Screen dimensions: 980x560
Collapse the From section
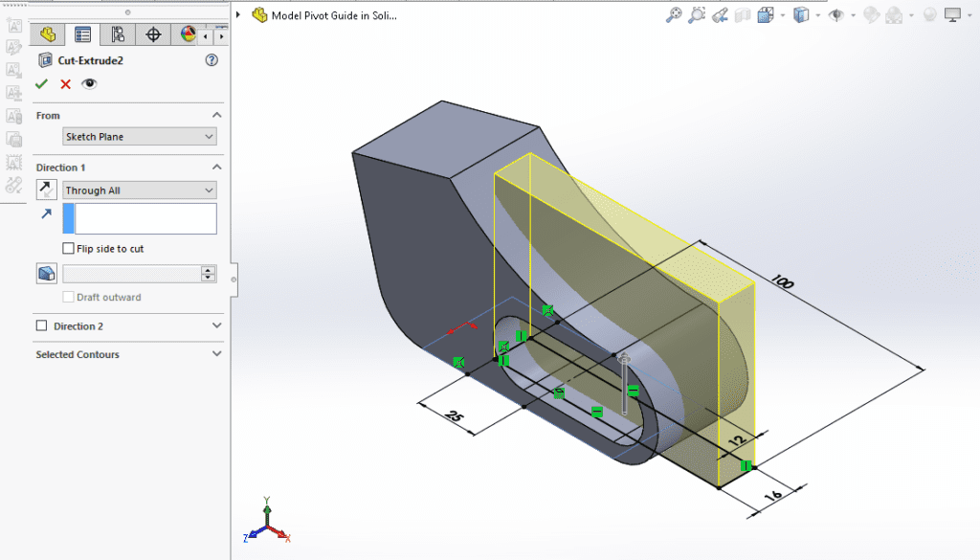tap(216, 115)
